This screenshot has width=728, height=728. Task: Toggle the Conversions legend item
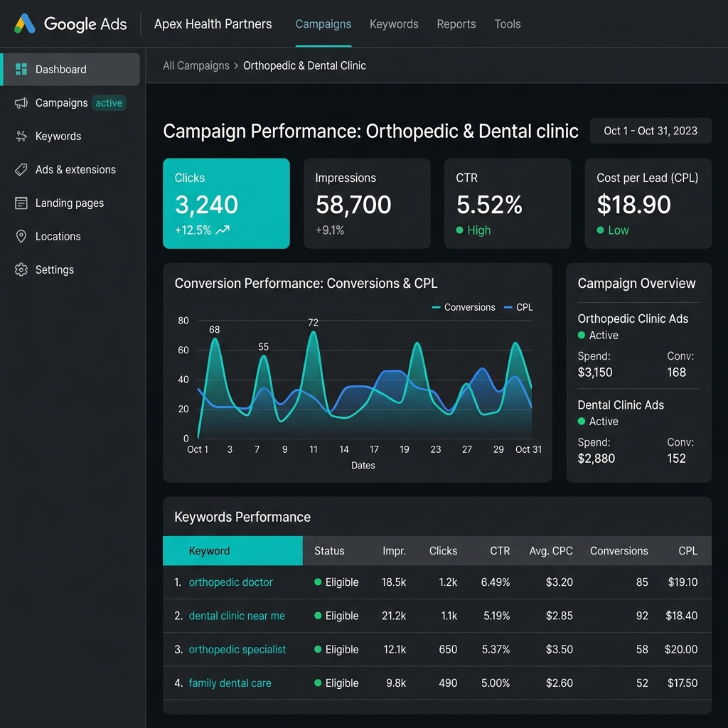point(464,307)
